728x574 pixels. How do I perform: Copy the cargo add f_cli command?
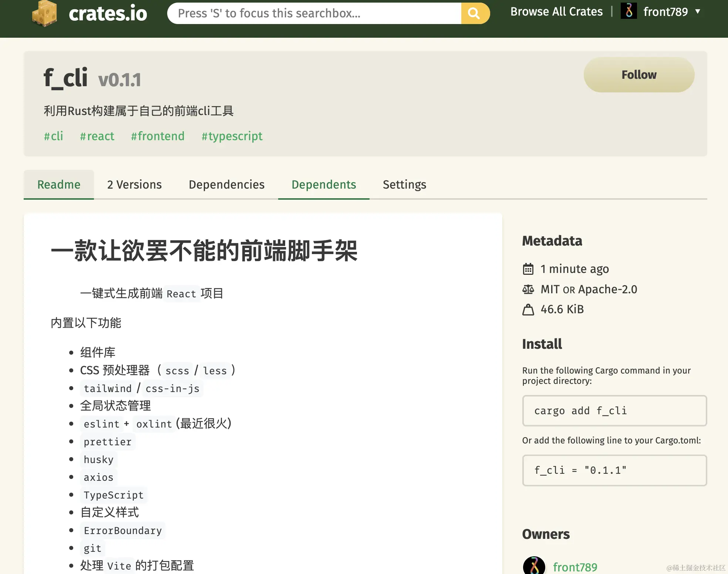coord(614,411)
